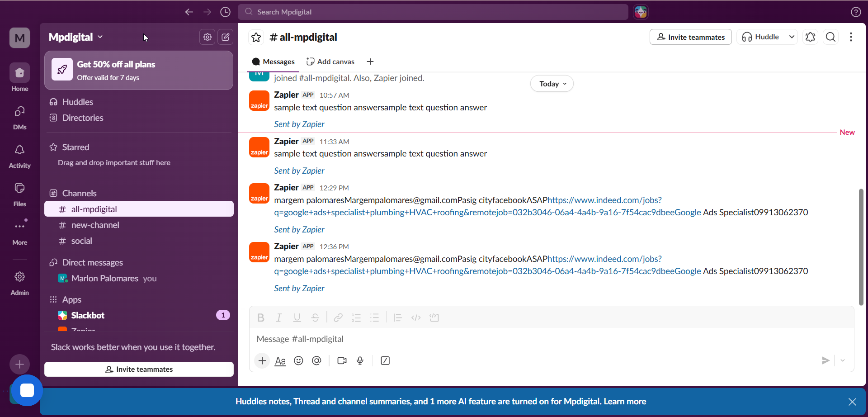
Task: Open the compose new message pencil icon
Action: pyautogui.click(x=226, y=37)
